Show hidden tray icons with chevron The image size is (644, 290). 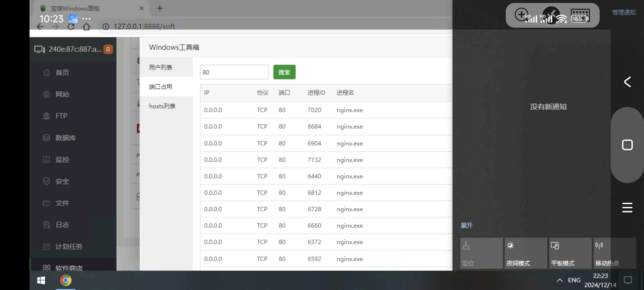560,280
